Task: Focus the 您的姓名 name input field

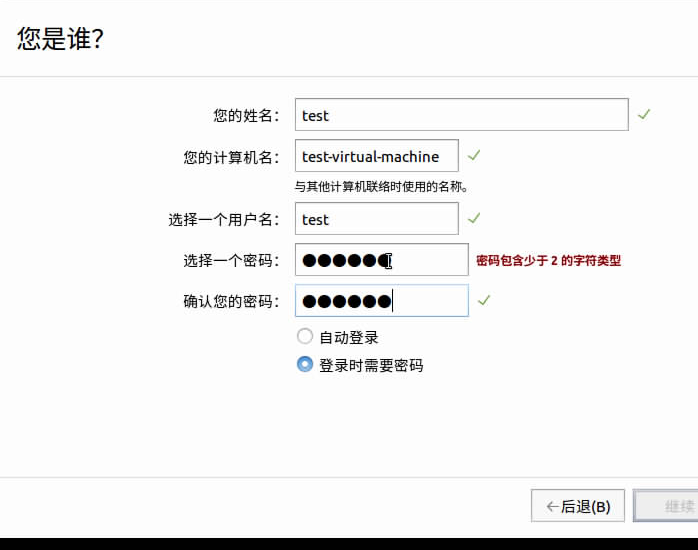Action: pyautogui.click(x=461, y=115)
